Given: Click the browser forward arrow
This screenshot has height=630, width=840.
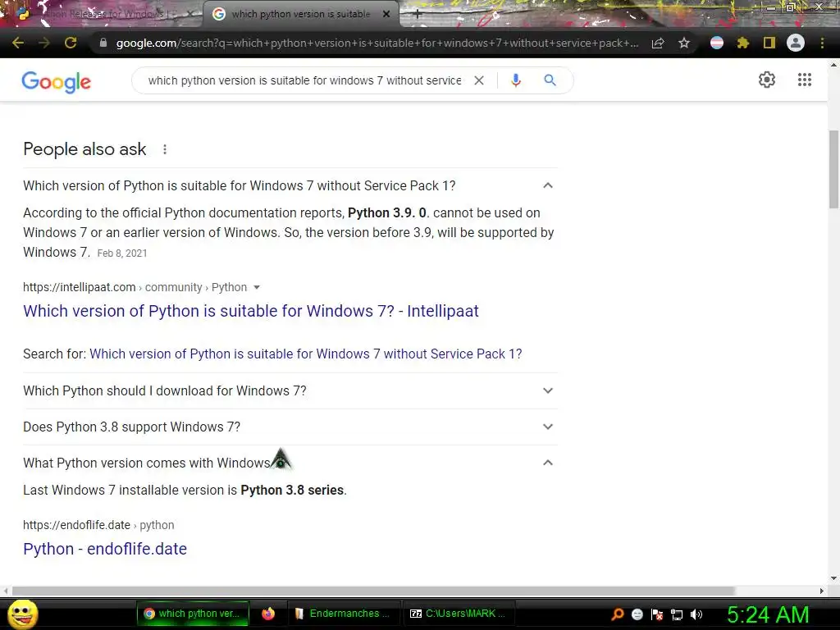Looking at the screenshot, I should pyautogui.click(x=44, y=43).
